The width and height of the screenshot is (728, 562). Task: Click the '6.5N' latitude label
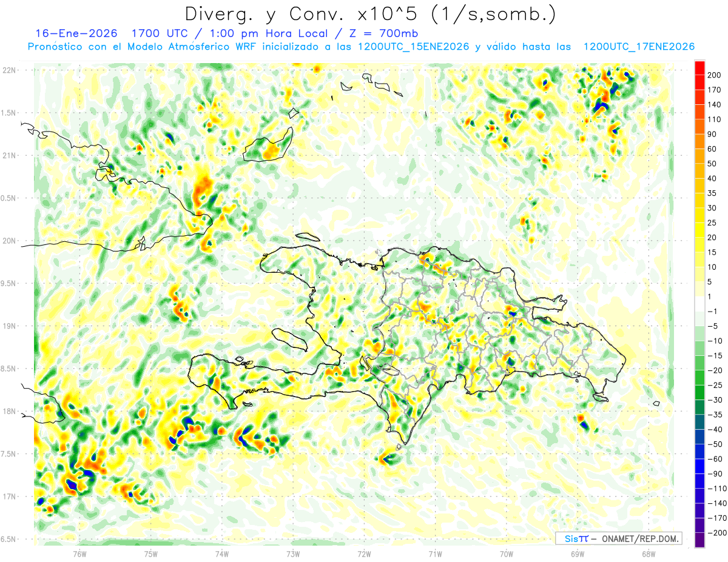coord(8,540)
